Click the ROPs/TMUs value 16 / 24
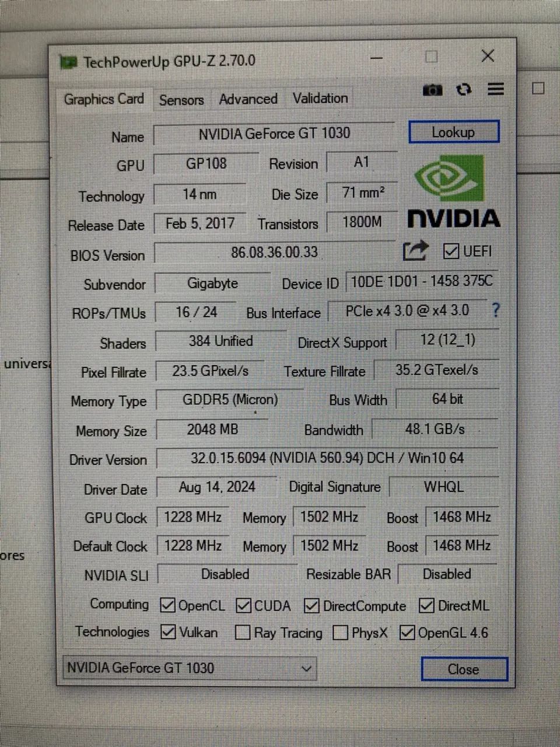Screen dimensions: 560x747 (x=196, y=312)
